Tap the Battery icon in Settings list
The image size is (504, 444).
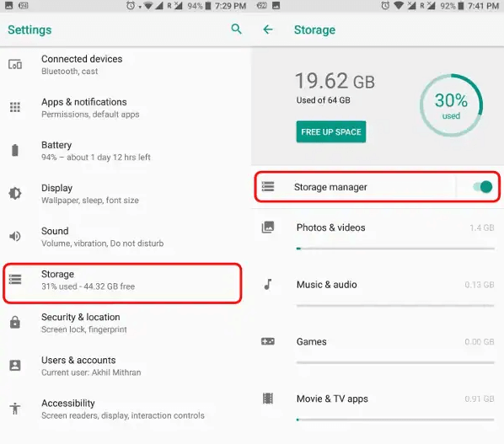tap(15, 150)
